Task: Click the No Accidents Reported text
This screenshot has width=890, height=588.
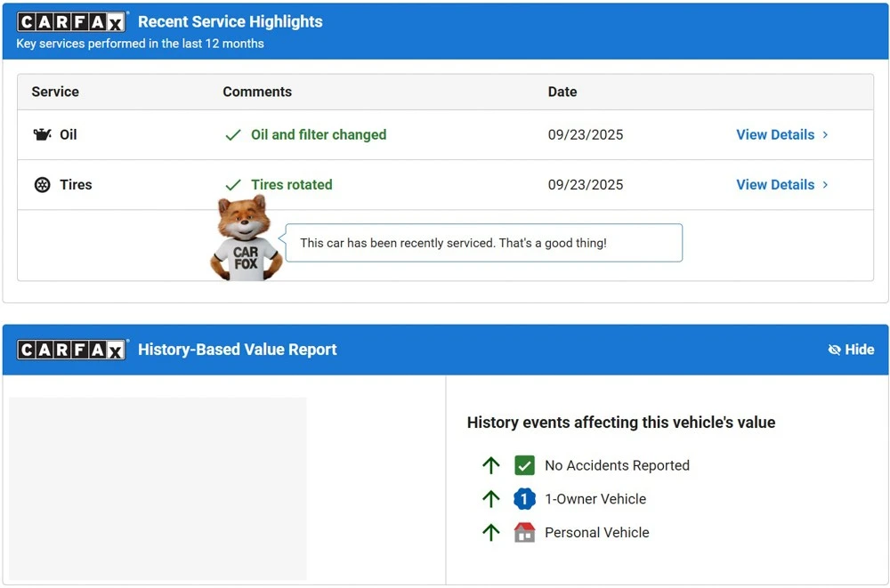Action: [617, 465]
